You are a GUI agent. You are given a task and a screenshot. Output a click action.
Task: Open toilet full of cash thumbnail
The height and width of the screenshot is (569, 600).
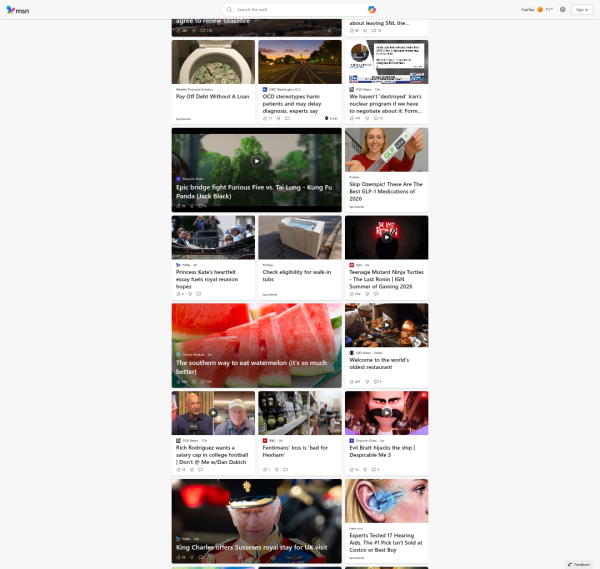point(213,62)
